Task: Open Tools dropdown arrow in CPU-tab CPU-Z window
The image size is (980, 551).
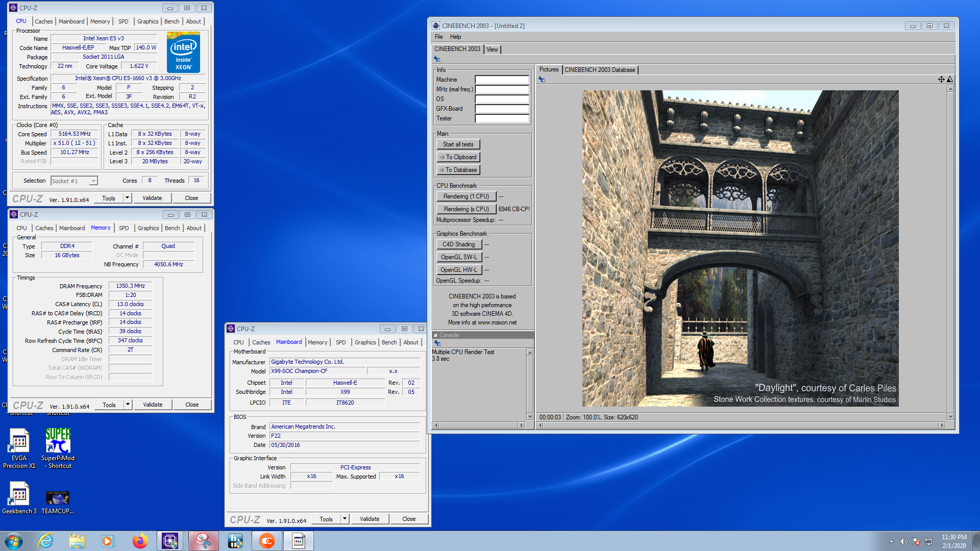Action: (x=127, y=198)
